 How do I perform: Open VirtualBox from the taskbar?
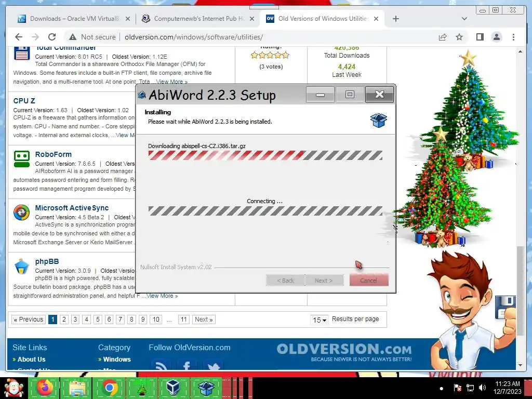174,388
